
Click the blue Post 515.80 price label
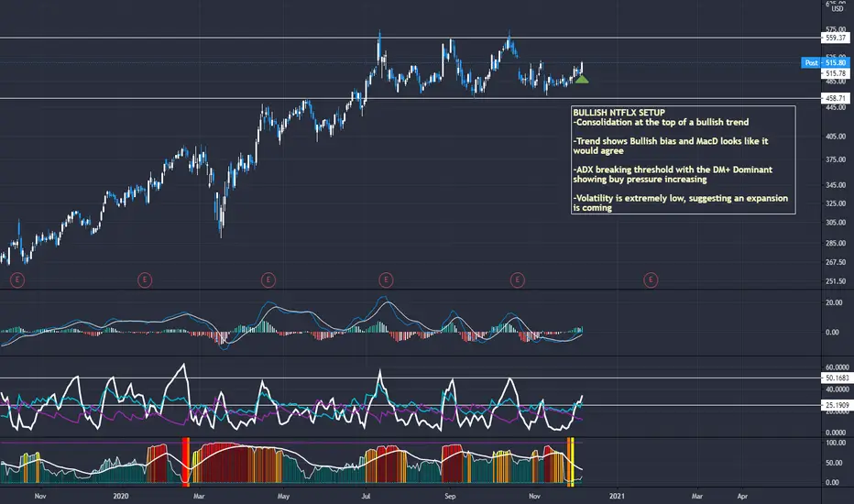pyautogui.click(x=825, y=62)
